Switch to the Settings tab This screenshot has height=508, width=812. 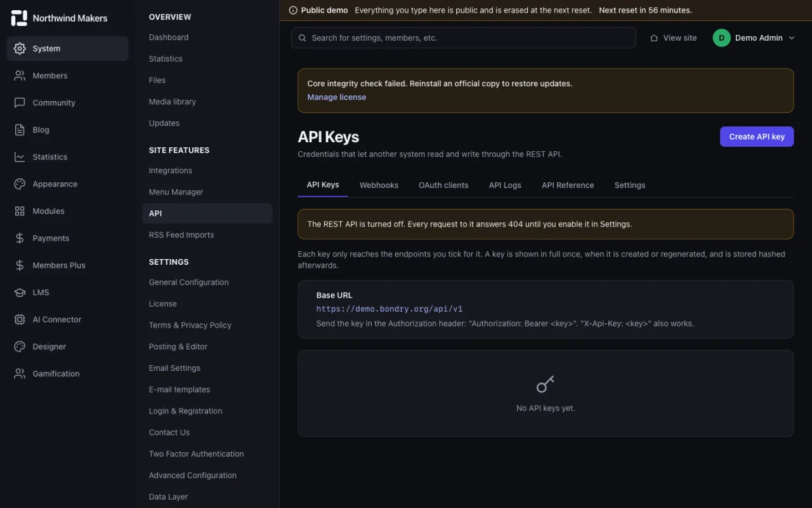click(x=630, y=185)
